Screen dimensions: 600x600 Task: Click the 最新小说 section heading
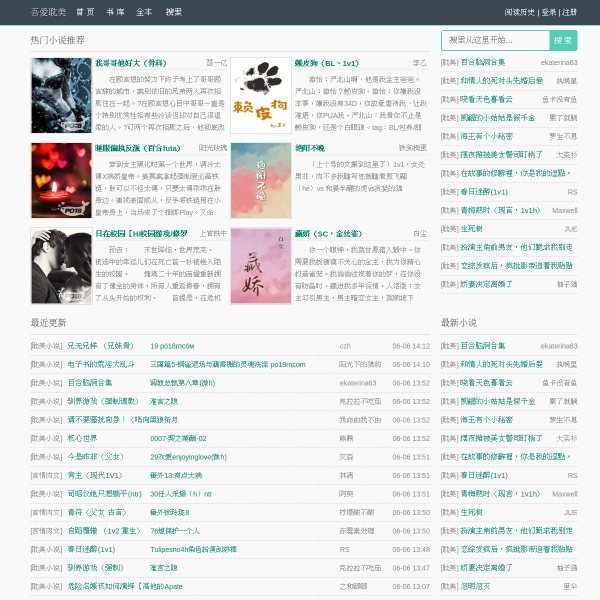point(458,323)
